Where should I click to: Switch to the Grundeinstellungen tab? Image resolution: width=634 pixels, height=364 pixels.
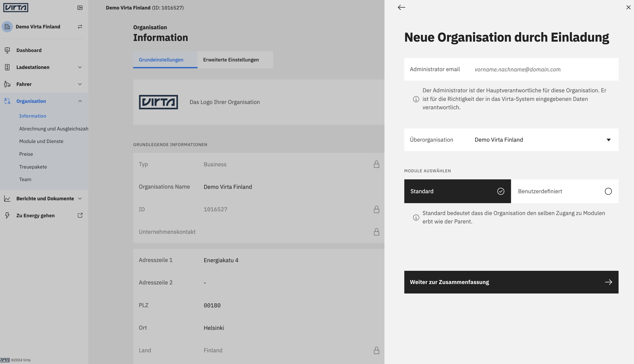165,60
